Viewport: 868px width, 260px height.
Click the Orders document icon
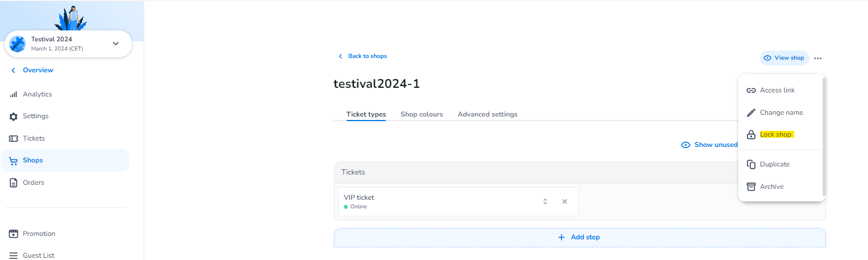tap(13, 183)
